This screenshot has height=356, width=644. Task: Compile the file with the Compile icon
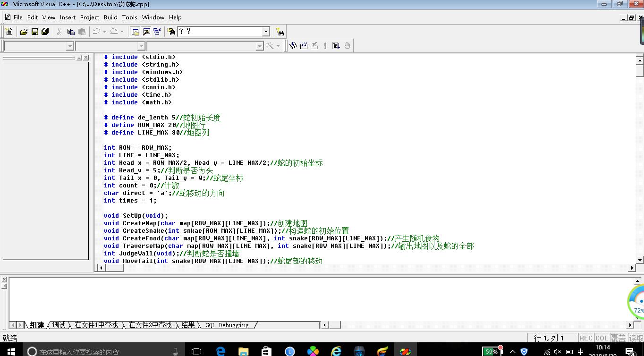(x=293, y=46)
